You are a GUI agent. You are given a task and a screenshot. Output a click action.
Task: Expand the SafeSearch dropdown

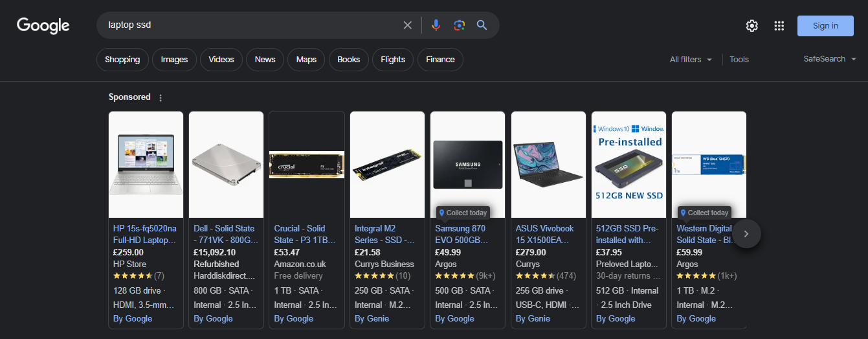(x=830, y=59)
